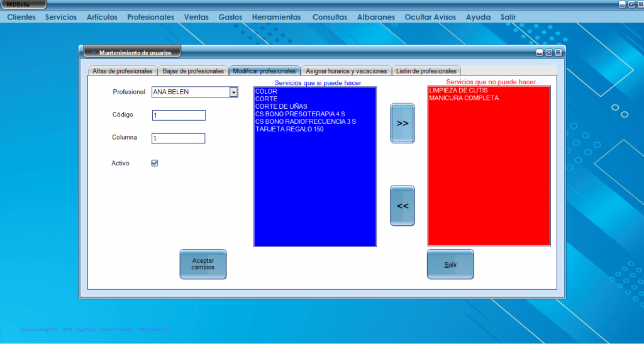Close the Mantenimiento de usuarios window
Image resolution: width=644 pixels, height=344 pixels.
click(x=558, y=53)
